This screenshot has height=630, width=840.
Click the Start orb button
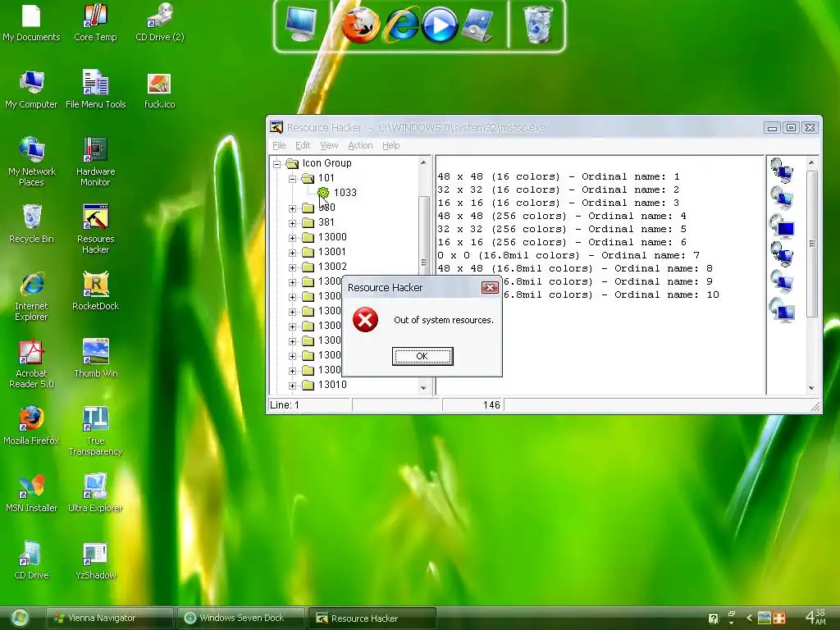click(x=20, y=618)
